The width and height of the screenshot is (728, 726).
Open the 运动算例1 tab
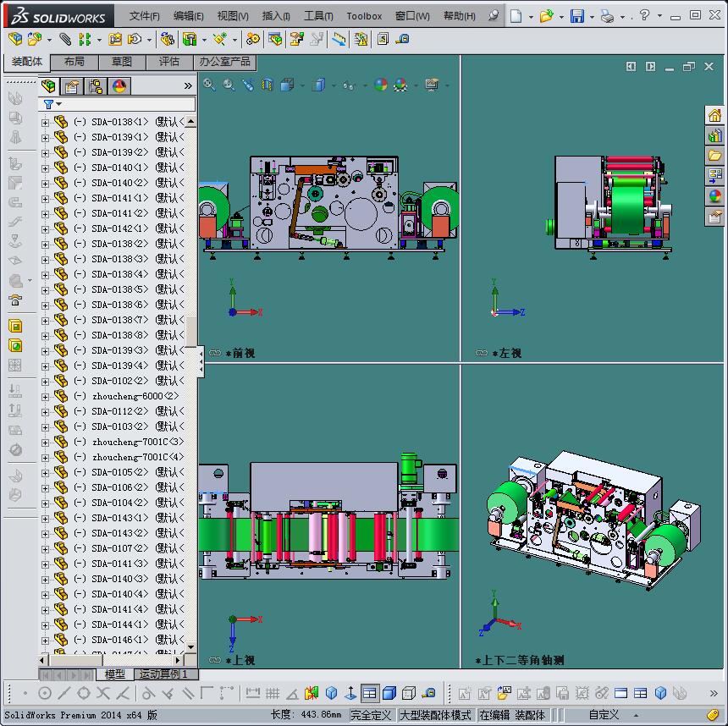(x=165, y=674)
